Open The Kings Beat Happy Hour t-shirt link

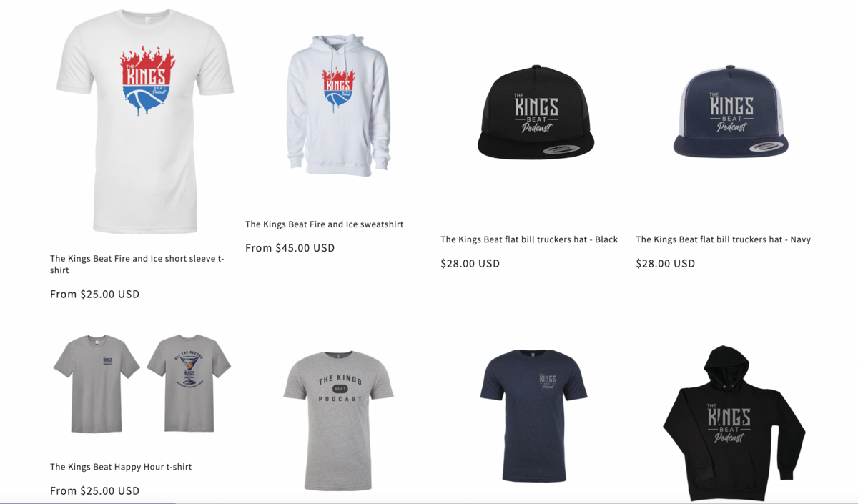(121, 467)
